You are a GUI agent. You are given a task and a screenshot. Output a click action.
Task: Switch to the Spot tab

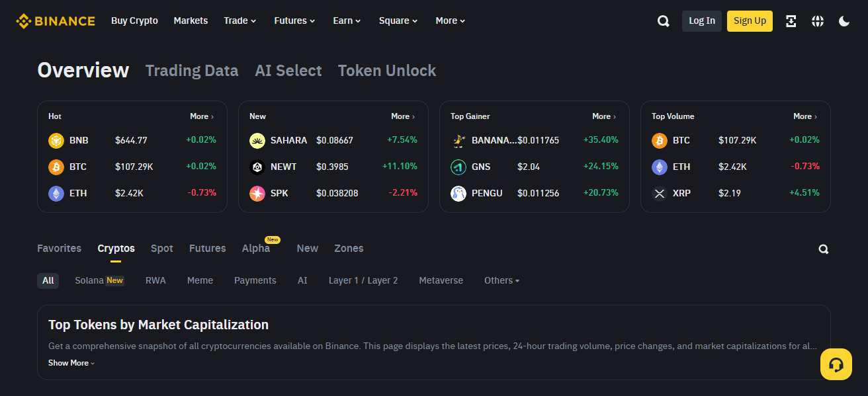tap(162, 249)
